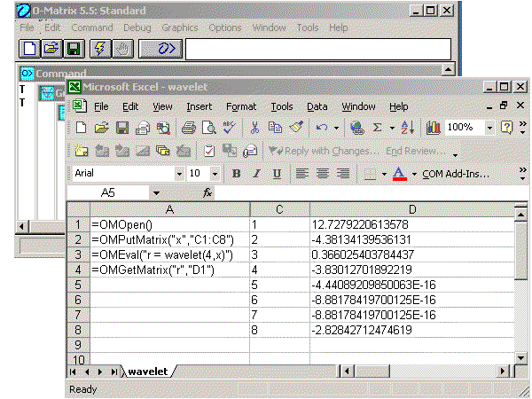Open O-Matrix Debug menu
532x399 pixels.
pos(137,27)
